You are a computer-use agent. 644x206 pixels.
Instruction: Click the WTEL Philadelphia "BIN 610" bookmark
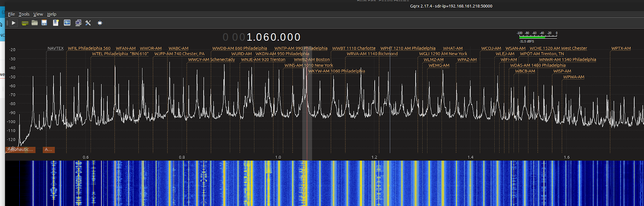point(120,54)
